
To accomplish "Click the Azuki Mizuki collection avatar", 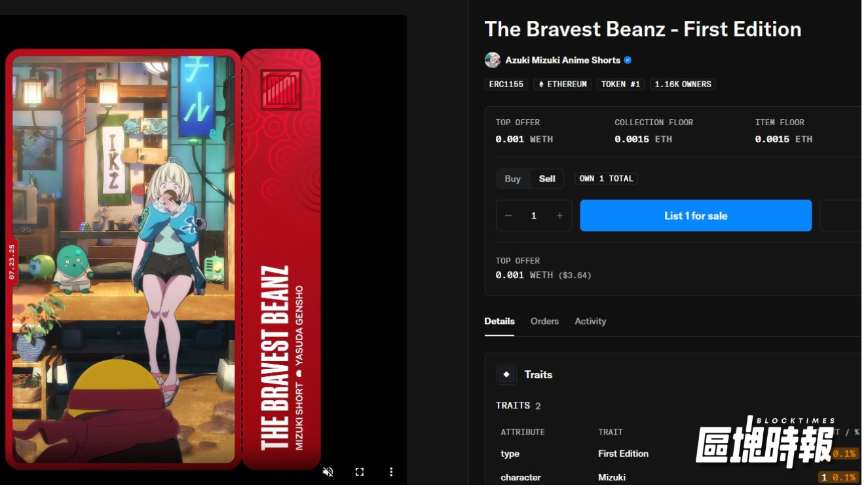I will pyautogui.click(x=493, y=60).
